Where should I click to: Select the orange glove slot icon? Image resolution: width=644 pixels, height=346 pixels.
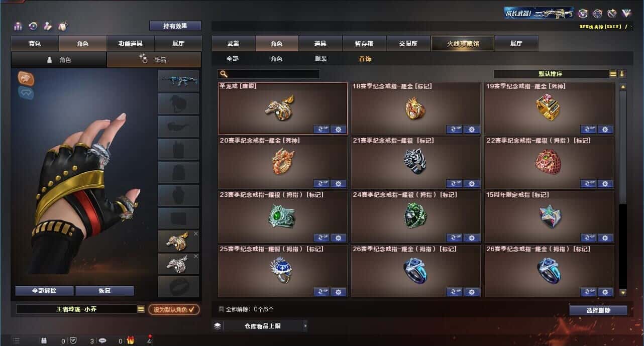pos(26,78)
